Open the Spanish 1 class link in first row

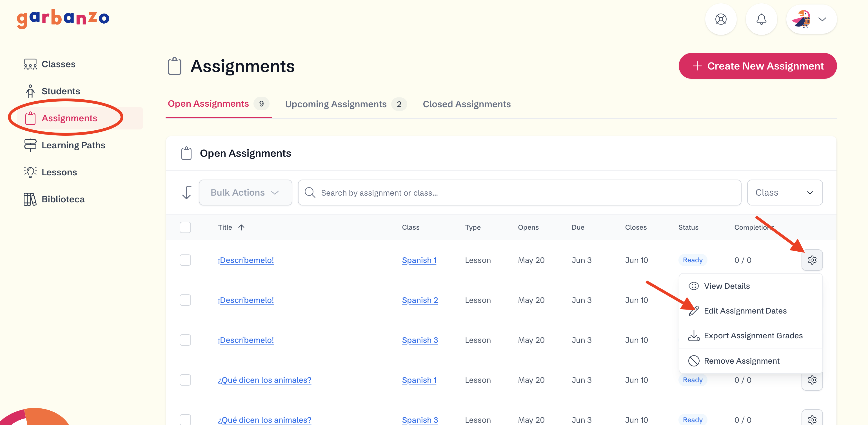[x=419, y=260]
